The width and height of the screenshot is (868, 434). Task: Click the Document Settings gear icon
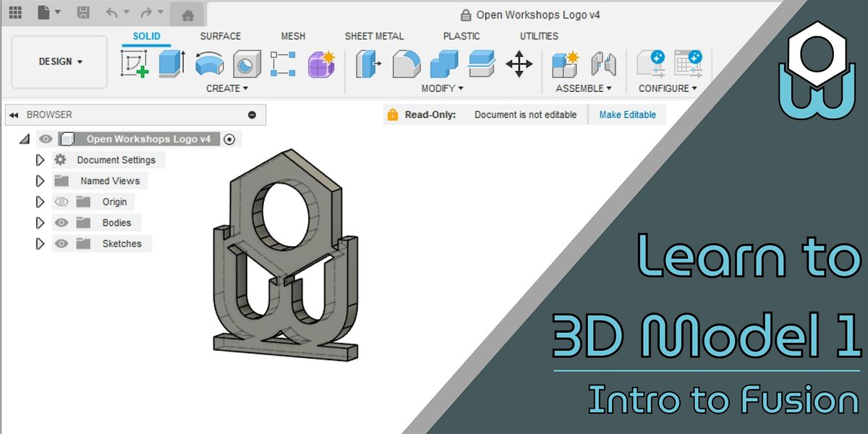point(61,160)
